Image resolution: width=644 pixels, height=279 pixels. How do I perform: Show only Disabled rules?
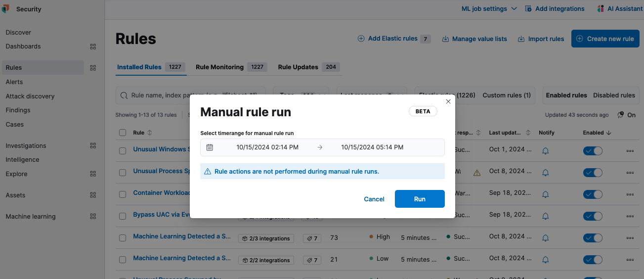[x=614, y=95]
